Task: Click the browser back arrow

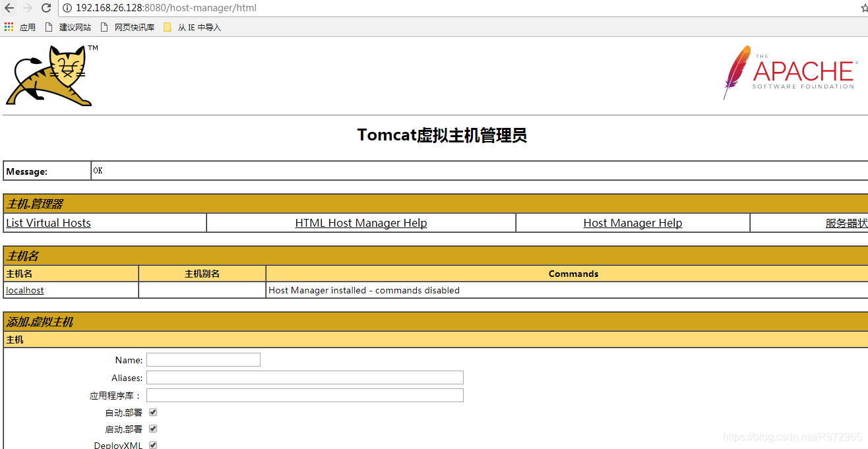Action: (9, 8)
